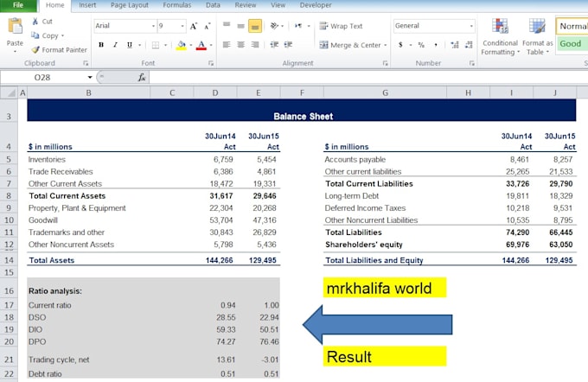Increase font size with grow icon

(194, 26)
